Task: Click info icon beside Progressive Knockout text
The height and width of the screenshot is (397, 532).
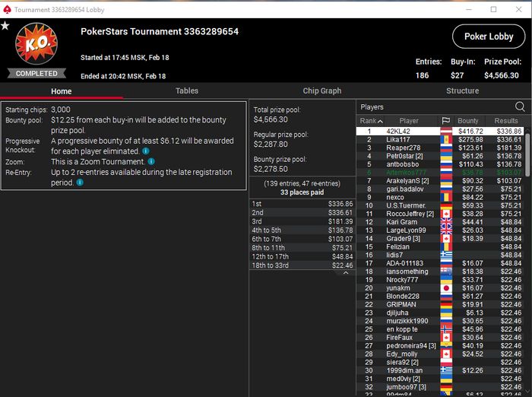Action: point(146,151)
